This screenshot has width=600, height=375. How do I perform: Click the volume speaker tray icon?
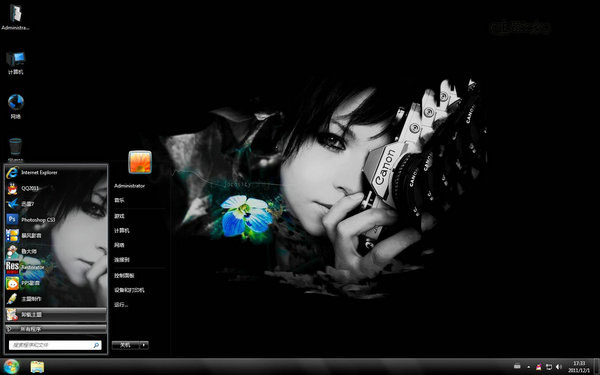pos(559,367)
